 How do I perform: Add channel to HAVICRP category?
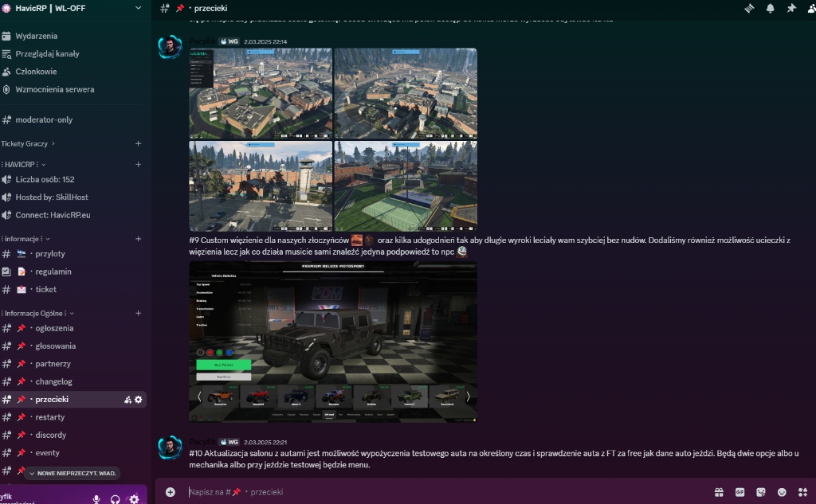[138, 164]
